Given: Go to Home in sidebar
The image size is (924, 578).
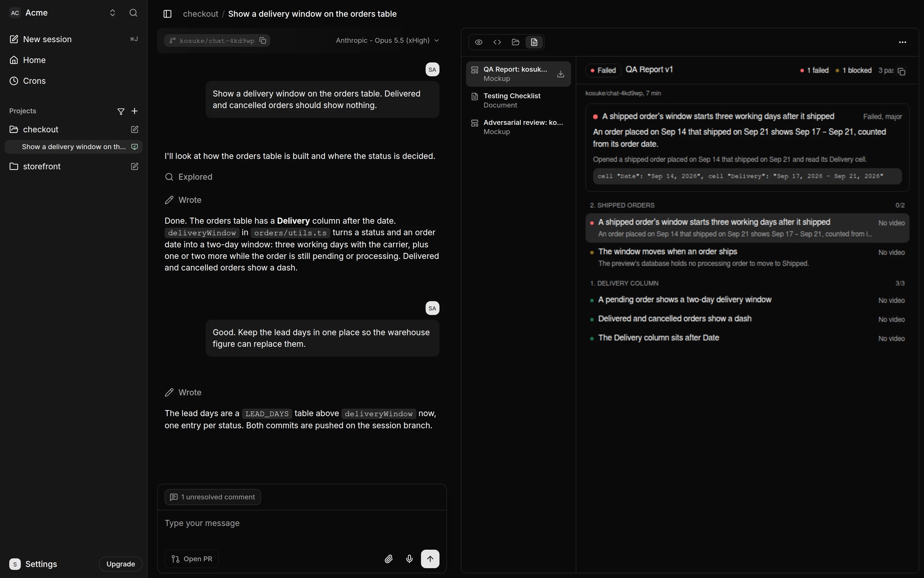Looking at the screenshot, I should click(x=74, y=60).
